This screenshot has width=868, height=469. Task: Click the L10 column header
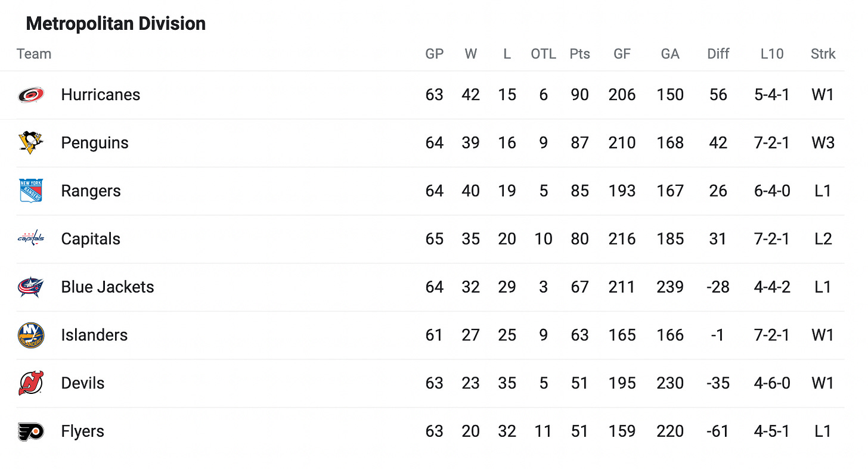tap(772, 54)
